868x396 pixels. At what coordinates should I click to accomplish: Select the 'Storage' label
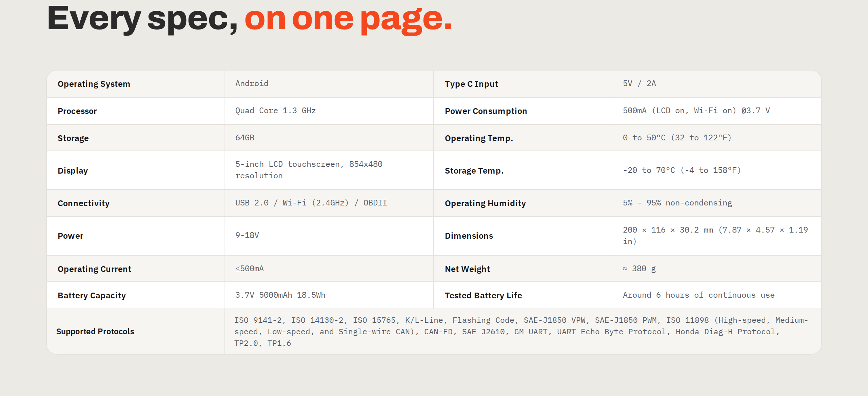click(x=73, y=138)
